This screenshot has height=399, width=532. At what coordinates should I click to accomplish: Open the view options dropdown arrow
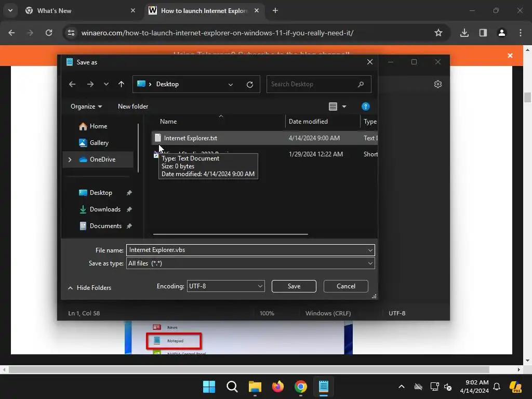[344, 107]
